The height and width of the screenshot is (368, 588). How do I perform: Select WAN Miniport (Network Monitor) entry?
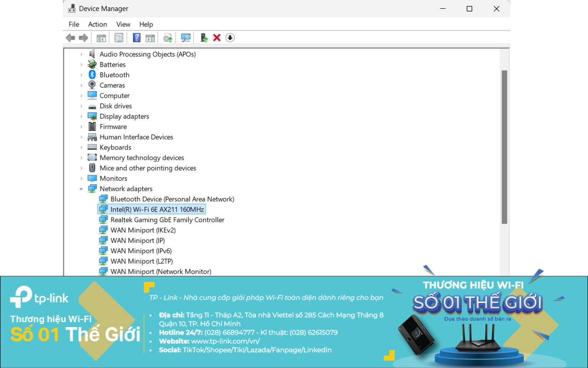tap(161, 271)
